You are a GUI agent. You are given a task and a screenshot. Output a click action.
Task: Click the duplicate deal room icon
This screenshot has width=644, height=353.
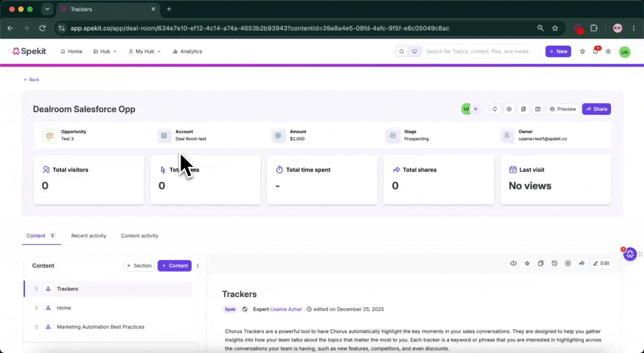pos(524,109)
